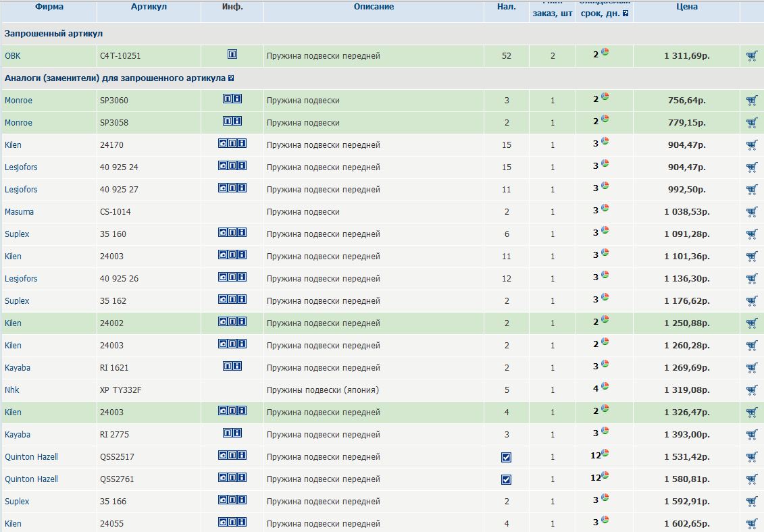Click price 1 311,69р. of OBK spring
This screenshot has height=532, width=764.
point(686,56)
